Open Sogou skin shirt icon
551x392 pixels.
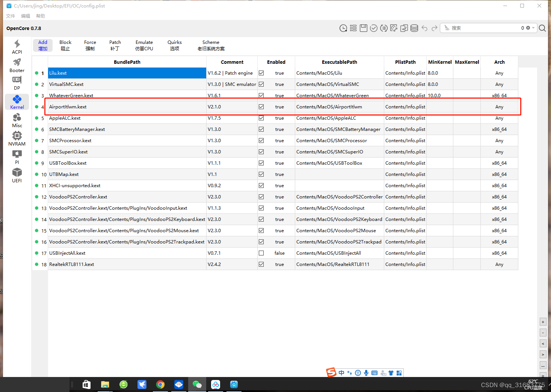[x=391, y=373]
